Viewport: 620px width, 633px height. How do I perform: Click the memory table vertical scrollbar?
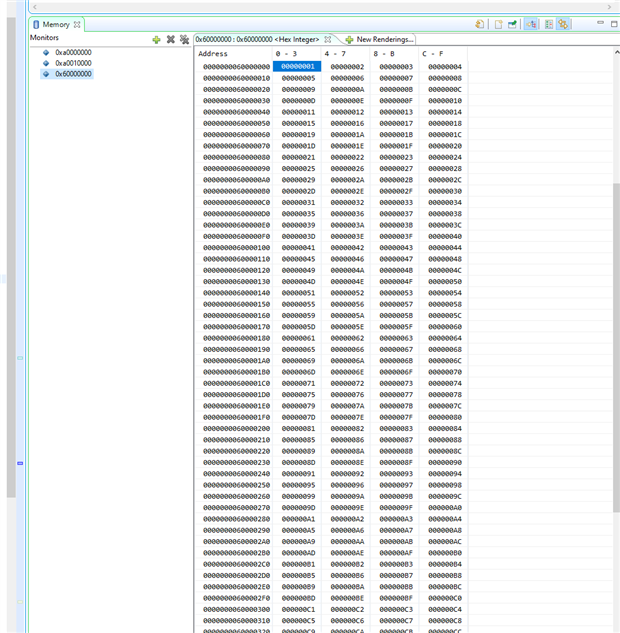tap(615, 300)
